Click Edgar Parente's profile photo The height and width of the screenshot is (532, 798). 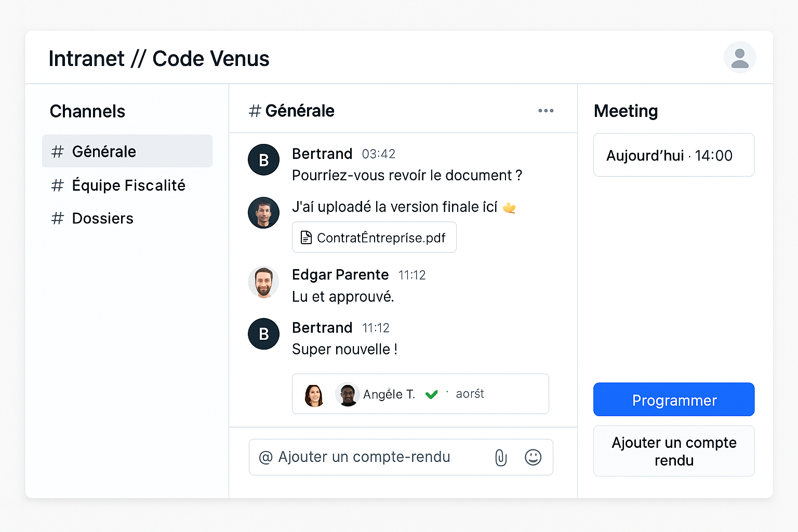tap(264, 282)
